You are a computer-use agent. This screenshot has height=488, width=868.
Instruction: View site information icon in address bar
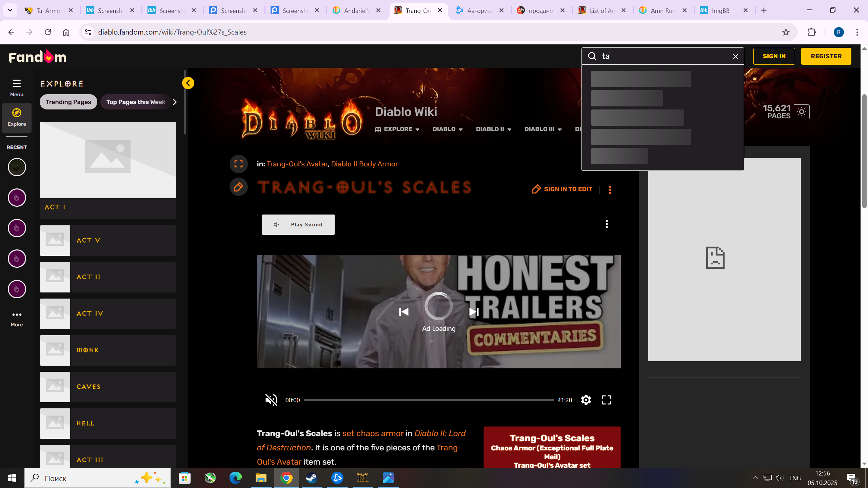pos(88,32)
